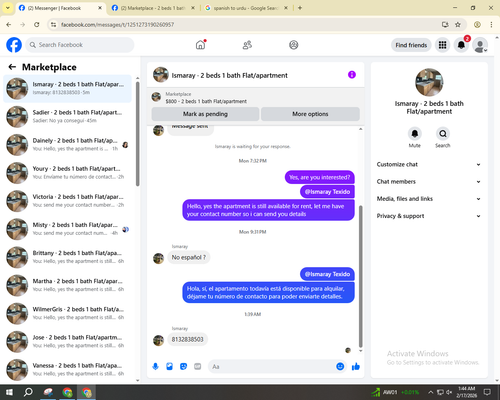Open the account profile avatar menu
This screenshot has width=500, height=400.
pyautogui.click(x=480, y=45)
